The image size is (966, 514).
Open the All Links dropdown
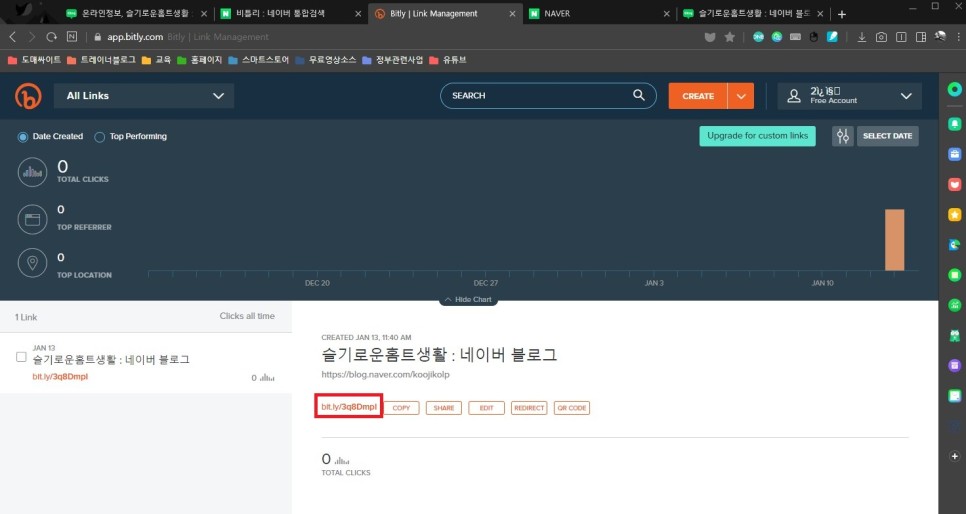point(144,96)
